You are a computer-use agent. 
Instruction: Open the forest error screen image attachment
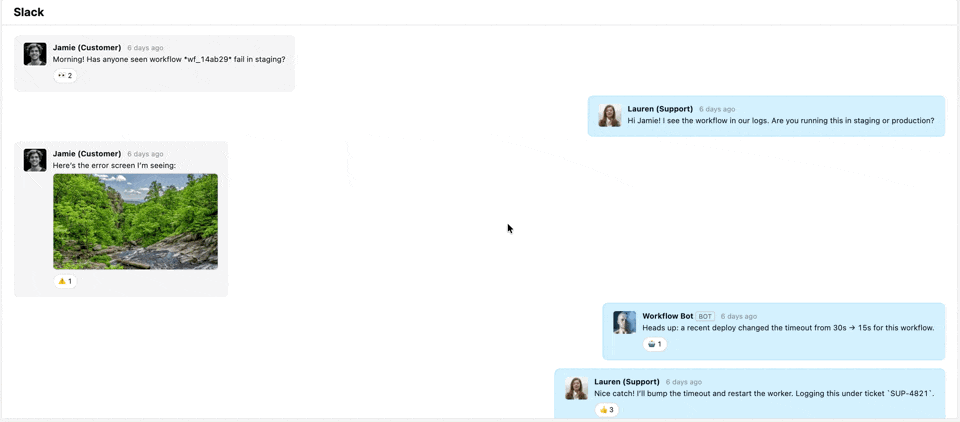tap(135, 221)
